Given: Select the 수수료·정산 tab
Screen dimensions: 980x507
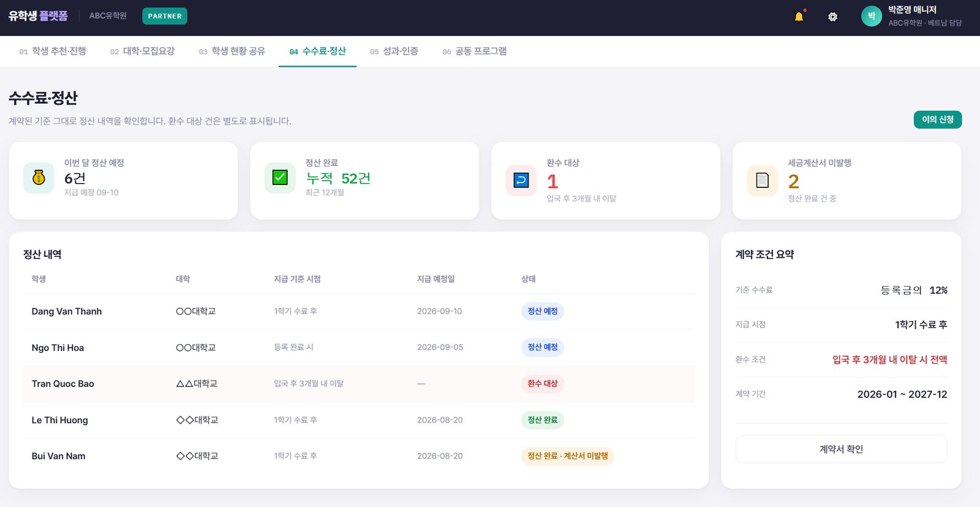Looking at the screenshot, I should pos(317,51).
